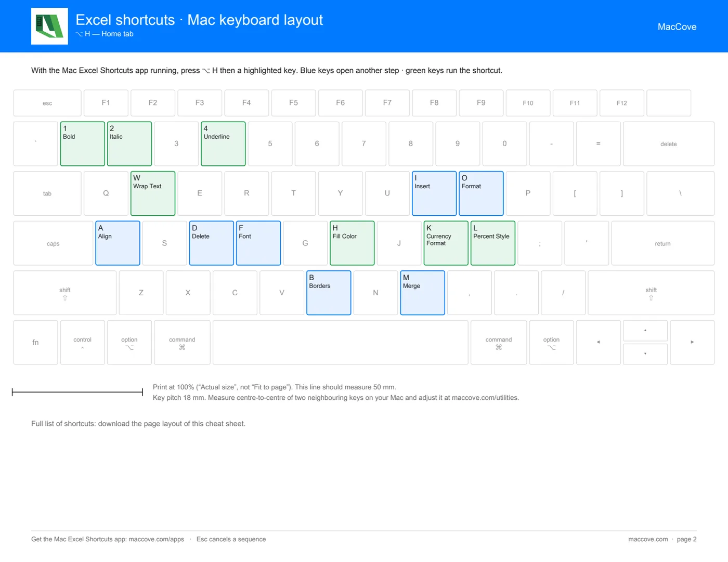Click the M Merge key
Viewport: 728px width, 562px height.
pos(422,293)
